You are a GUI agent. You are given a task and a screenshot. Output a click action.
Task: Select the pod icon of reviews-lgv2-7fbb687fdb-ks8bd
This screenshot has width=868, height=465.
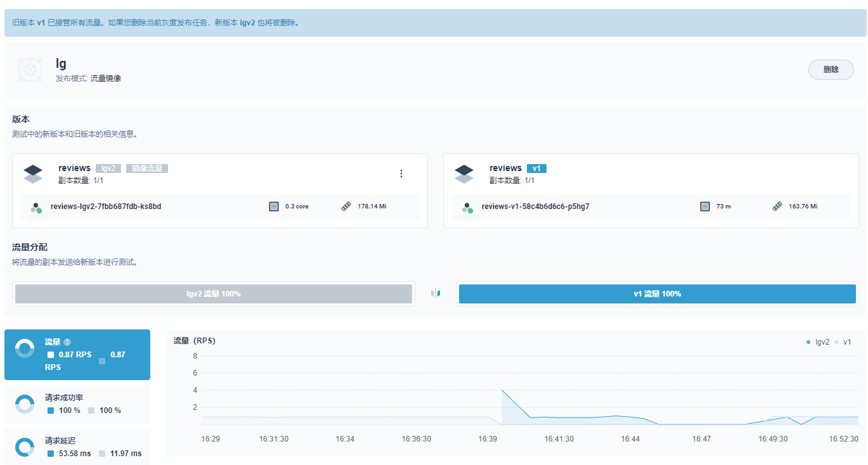(37, 207)
